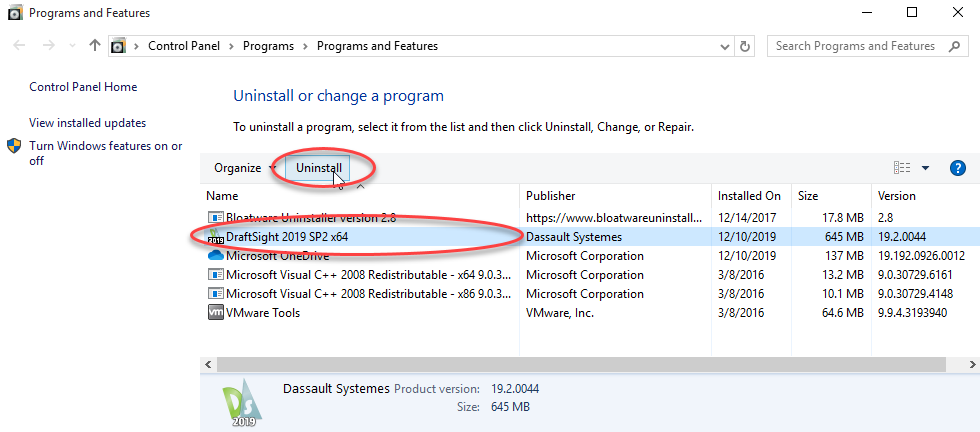Click the DraftSight 2019 details pane thumbnail
Image resolution: width=980 pixels, height=432 pixels.
coord(242,403)
